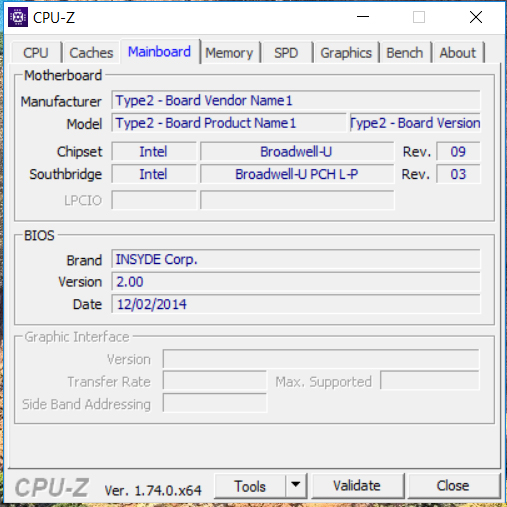Go to the SPD tab
507x507 pixels.
(286, 53)
